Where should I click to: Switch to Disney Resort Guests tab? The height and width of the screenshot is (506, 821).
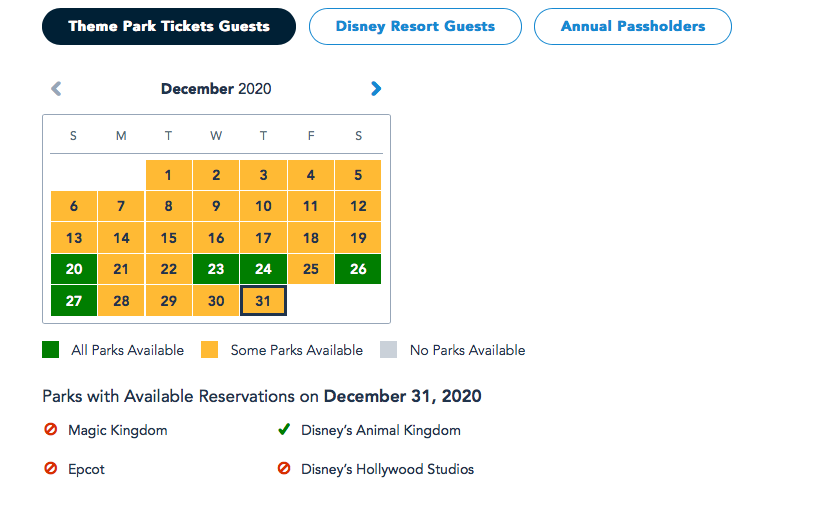coord(415,26)
